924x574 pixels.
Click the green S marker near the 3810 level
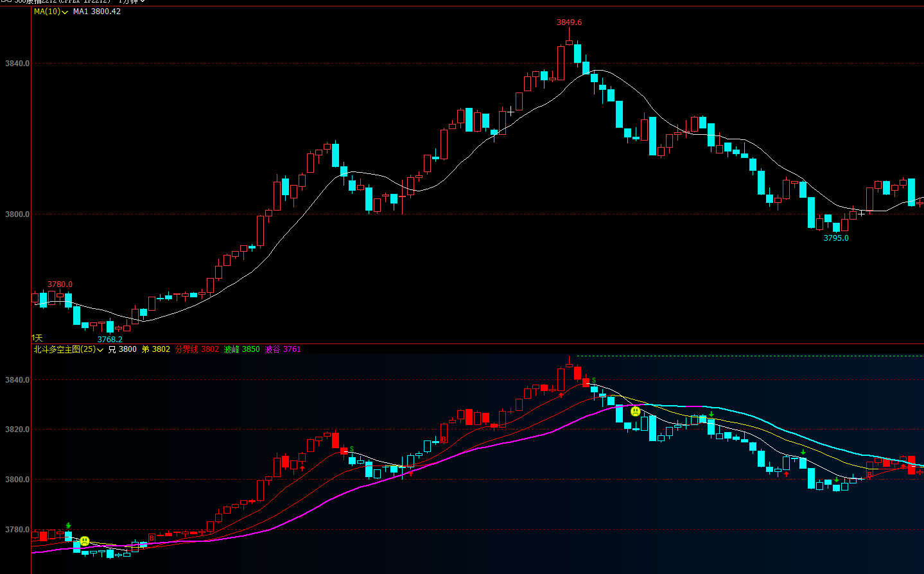click(352, 449)
